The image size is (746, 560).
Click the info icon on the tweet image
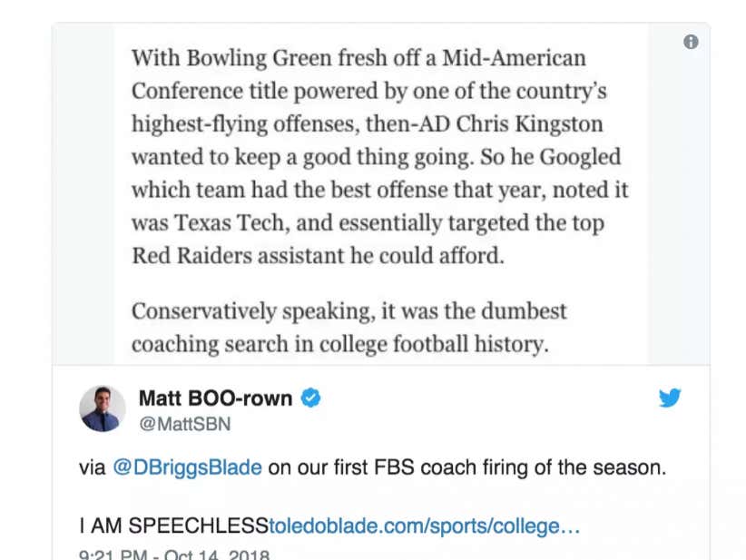[x=692, y=42]
